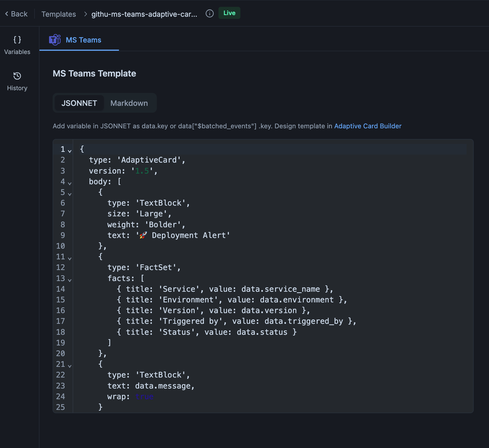
Task: Click the 'TextBlock' type on line 6
Action: point(161,203)
